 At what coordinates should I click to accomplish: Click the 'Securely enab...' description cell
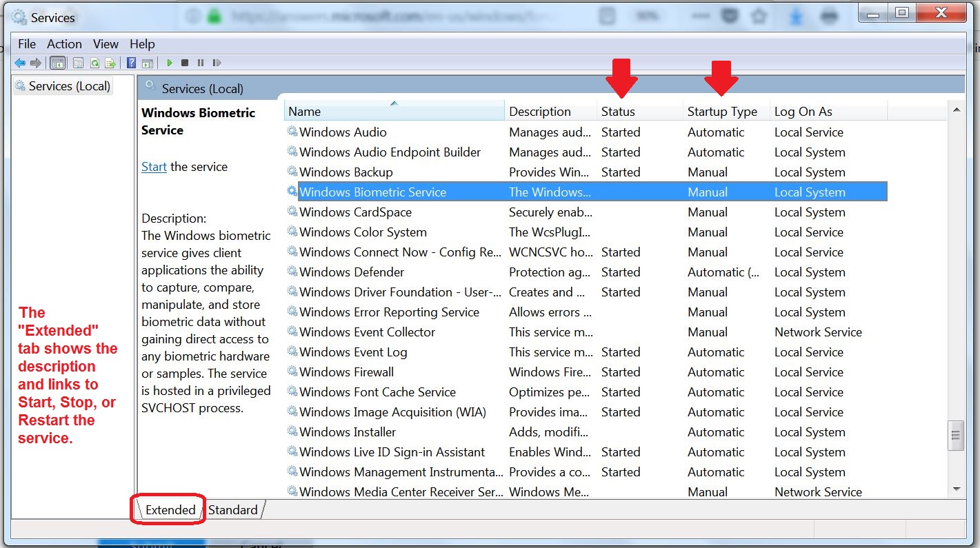pyautogui.click(x=550, y=212)
